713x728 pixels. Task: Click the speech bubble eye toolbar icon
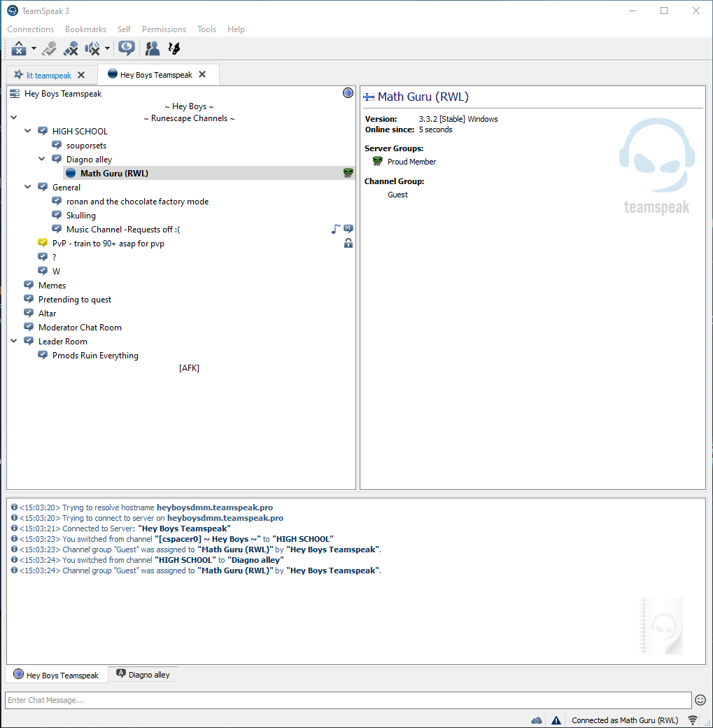126,48
